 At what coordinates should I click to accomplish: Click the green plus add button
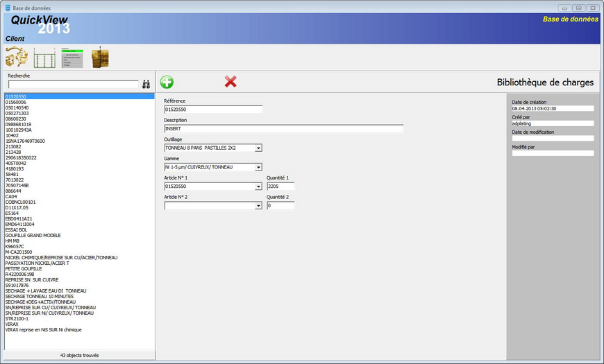[167, 82]
